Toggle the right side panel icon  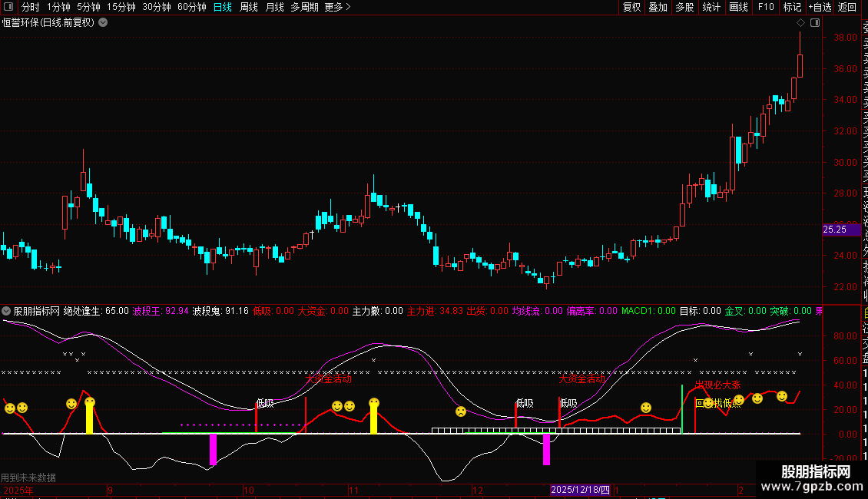(x=815, y=23)
